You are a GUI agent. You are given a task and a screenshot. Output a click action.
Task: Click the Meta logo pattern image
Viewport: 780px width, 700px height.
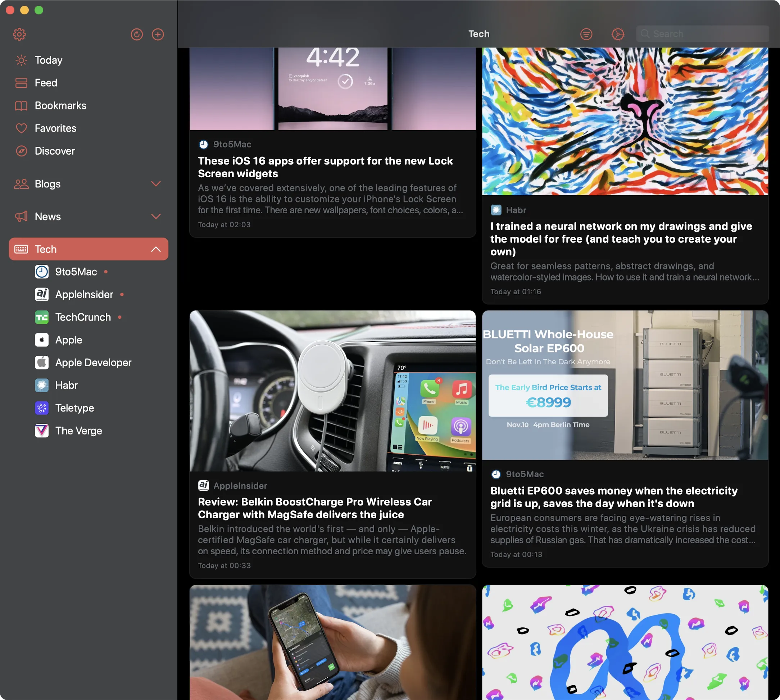pos(625,642)
